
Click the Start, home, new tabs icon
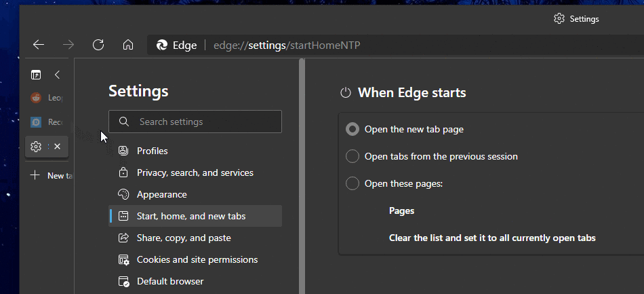point(123,217)
